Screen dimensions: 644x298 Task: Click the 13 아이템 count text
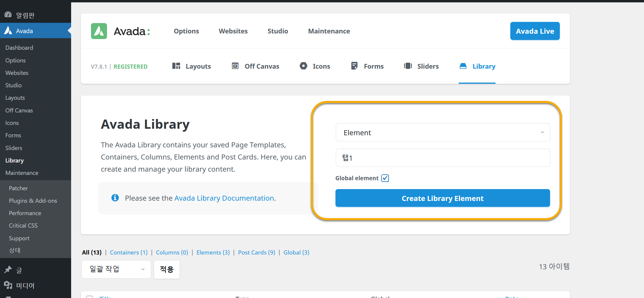tap(554, 267)
